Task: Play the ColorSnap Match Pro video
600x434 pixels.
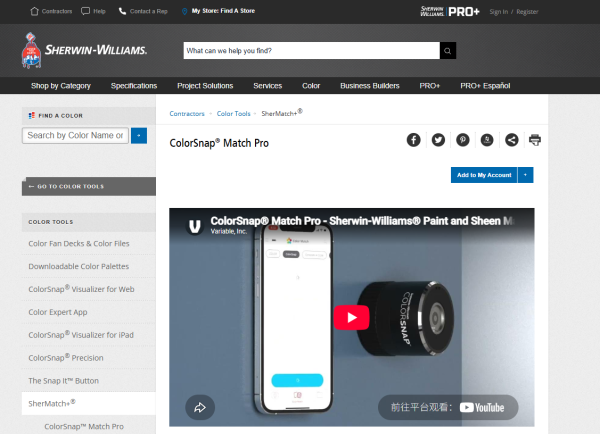Action: point(351,317)
